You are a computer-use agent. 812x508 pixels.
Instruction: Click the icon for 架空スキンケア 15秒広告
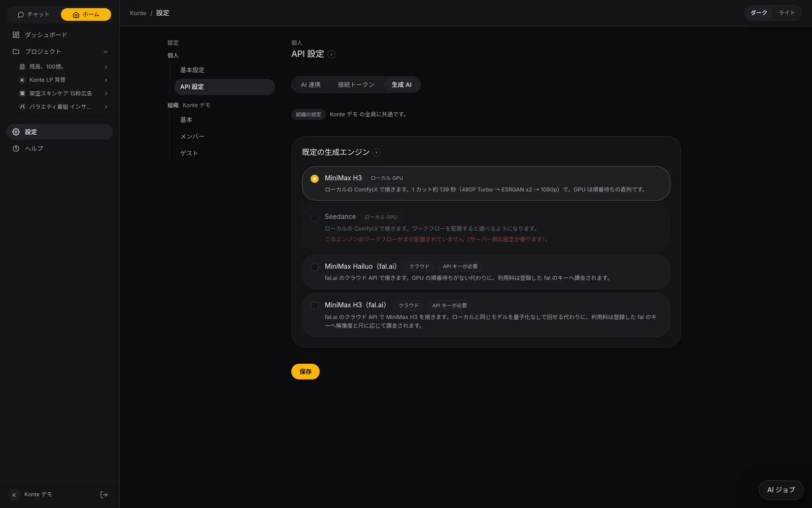pyautogui.click(x=22, y=93)
